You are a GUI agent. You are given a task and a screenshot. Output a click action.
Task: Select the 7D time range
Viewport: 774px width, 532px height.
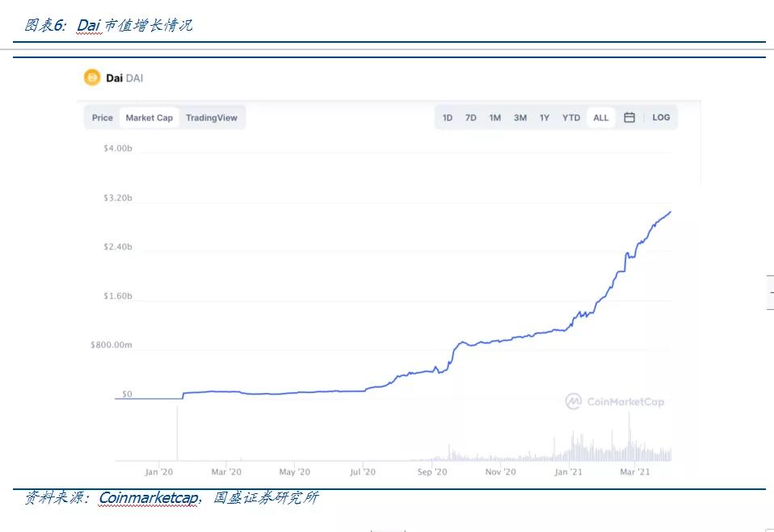tap(471, 117)
